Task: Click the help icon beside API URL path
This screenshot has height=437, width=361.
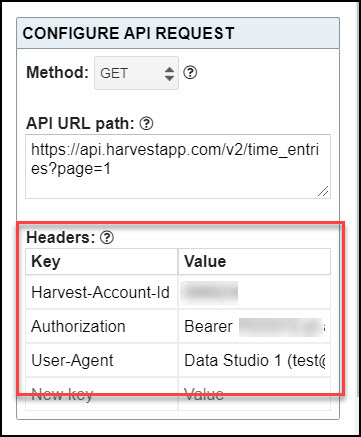Action: point(146,124)
